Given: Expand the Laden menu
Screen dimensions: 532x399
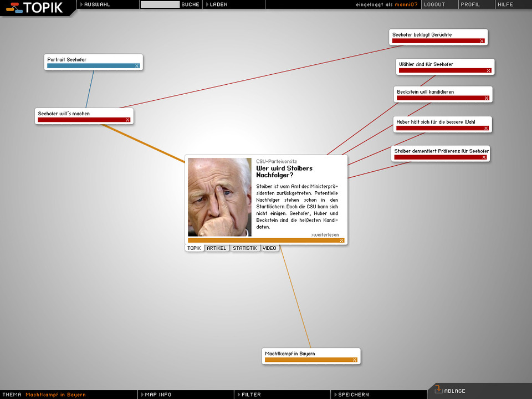Looking at the screenshot, I should point(218,4).
